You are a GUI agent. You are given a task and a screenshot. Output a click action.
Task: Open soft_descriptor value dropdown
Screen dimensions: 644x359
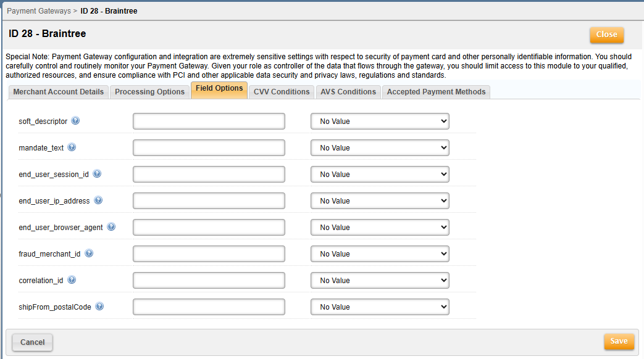click(380, 122)
